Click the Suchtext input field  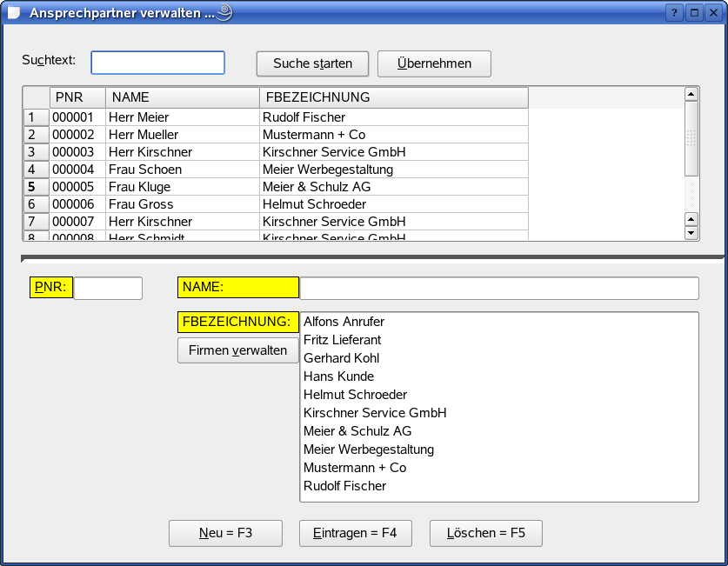[157, 63]
